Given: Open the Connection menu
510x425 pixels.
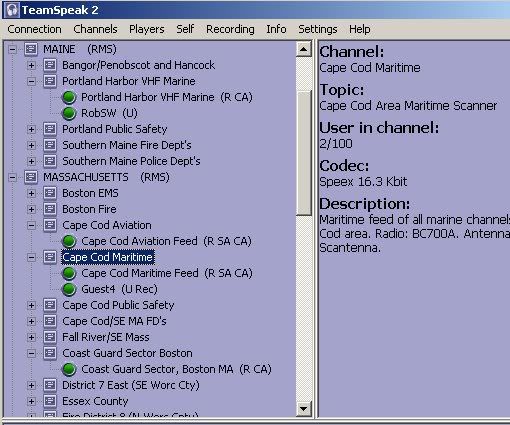Looking at the screenshot, I should (34, 29).
